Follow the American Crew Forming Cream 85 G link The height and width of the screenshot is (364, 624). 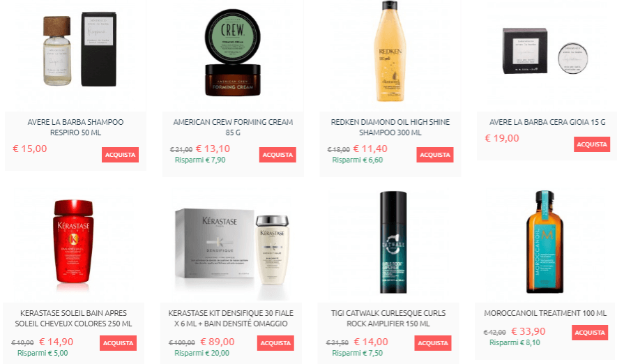(x=233, y=128)
